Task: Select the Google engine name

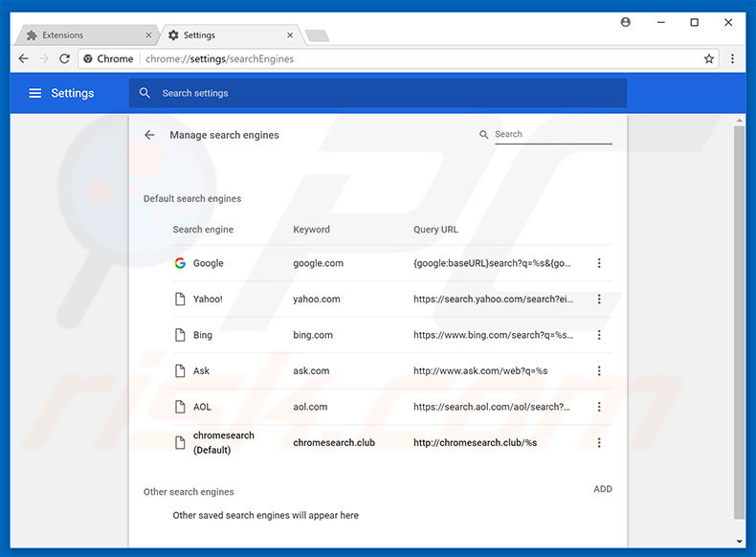Action: 209,263
